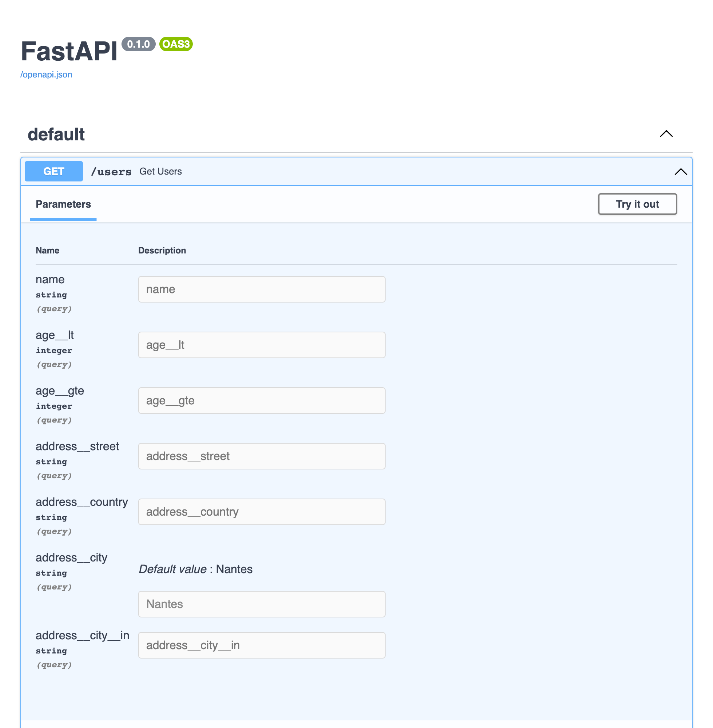The height and width of the screenshot is (728, 713).
Task: Collapse the /users Get Users operation
Action: click(x=681, y=172)
